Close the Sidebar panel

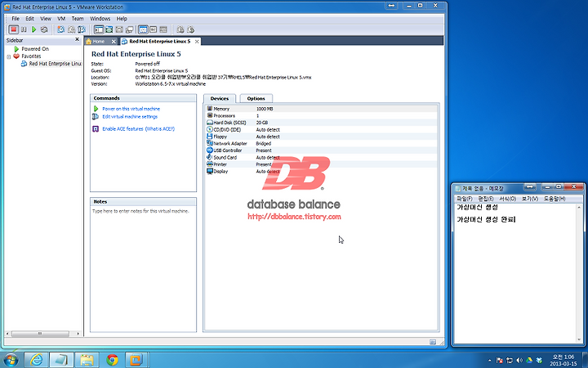click(x=78, y=39)
